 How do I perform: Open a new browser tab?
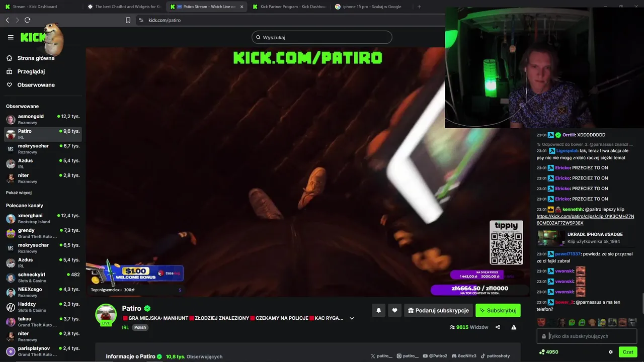click(x=419, y=7)
